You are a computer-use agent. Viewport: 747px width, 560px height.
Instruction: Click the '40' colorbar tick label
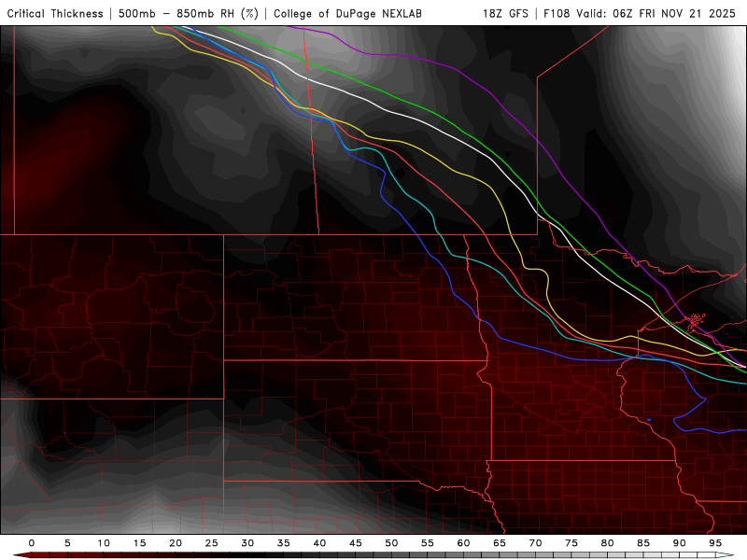pyautogui.click(x=319, y=543)
